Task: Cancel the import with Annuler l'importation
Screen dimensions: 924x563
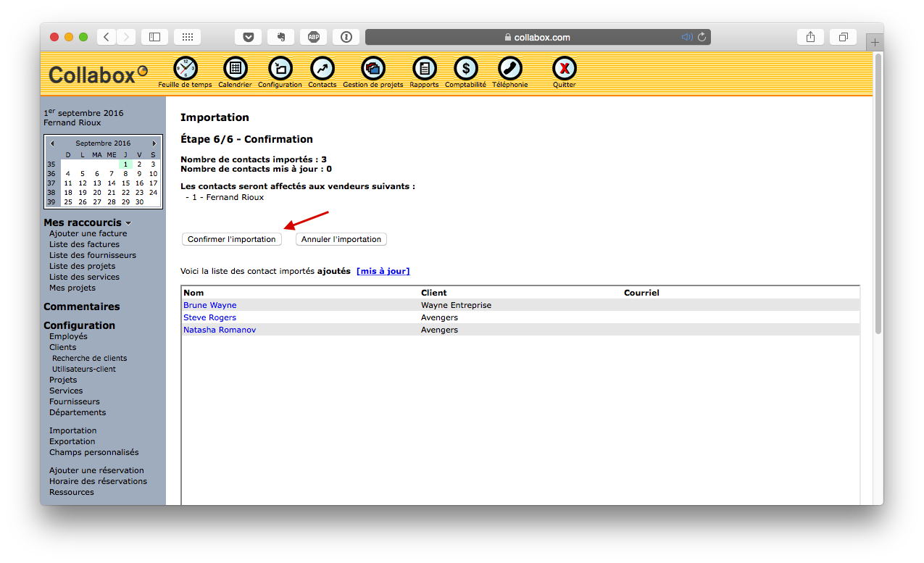Action: (x=341, y=239)
